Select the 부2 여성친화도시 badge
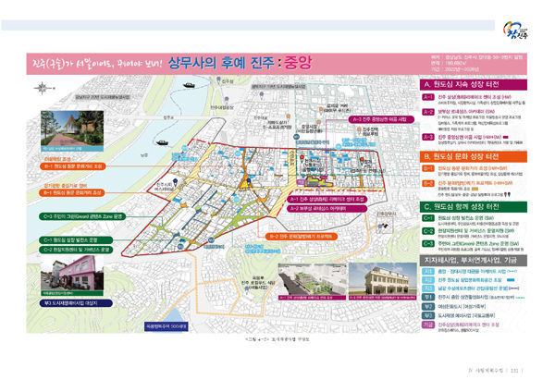This screenshot has height=392, width=555. pos(428,307)
